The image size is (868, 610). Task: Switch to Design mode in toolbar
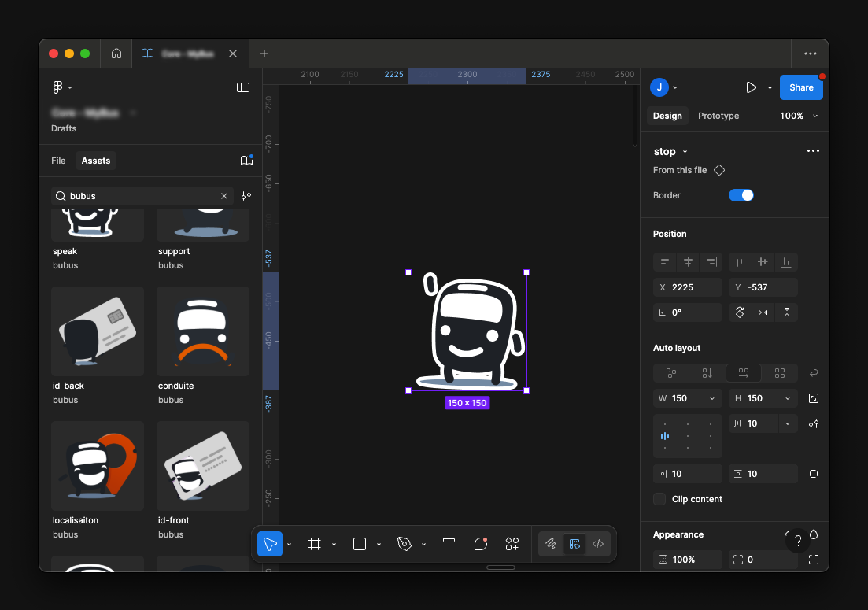574,544
